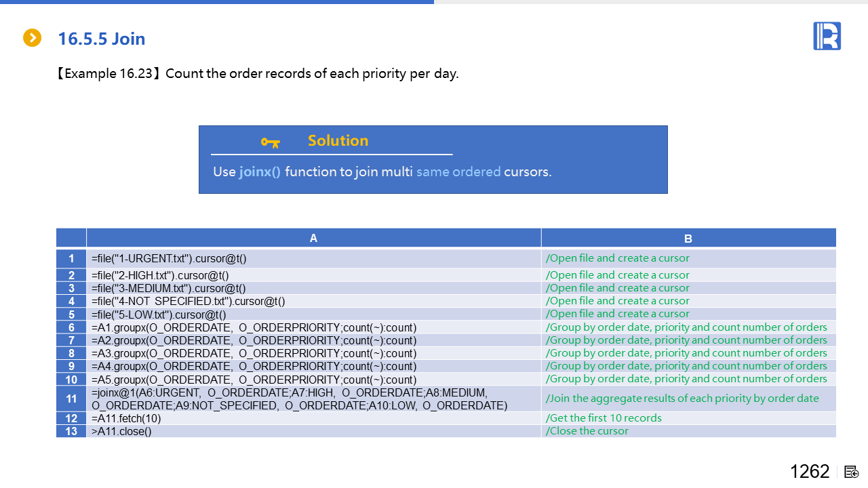868x488 pixels.
Task: Select the column A header
Action: pyautogui.click(x=313, y=238)
